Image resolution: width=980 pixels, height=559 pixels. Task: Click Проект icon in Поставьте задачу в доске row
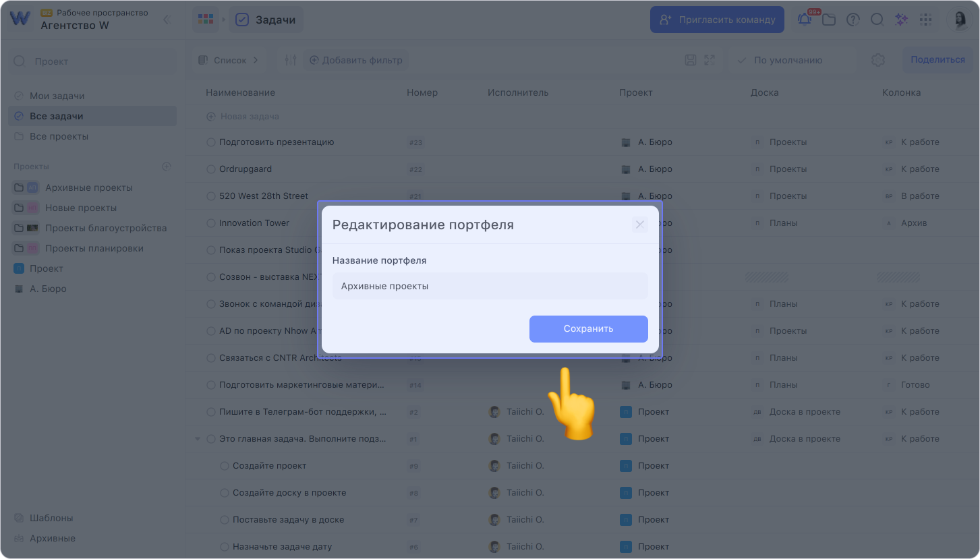(625, 520)
